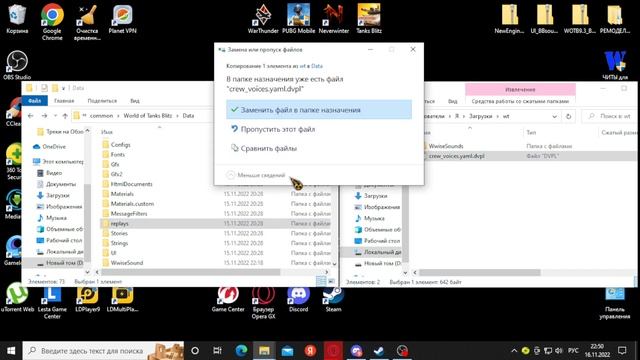Launch Game Center desktop shortcut
640x360 pixels.
coord(228,299)
